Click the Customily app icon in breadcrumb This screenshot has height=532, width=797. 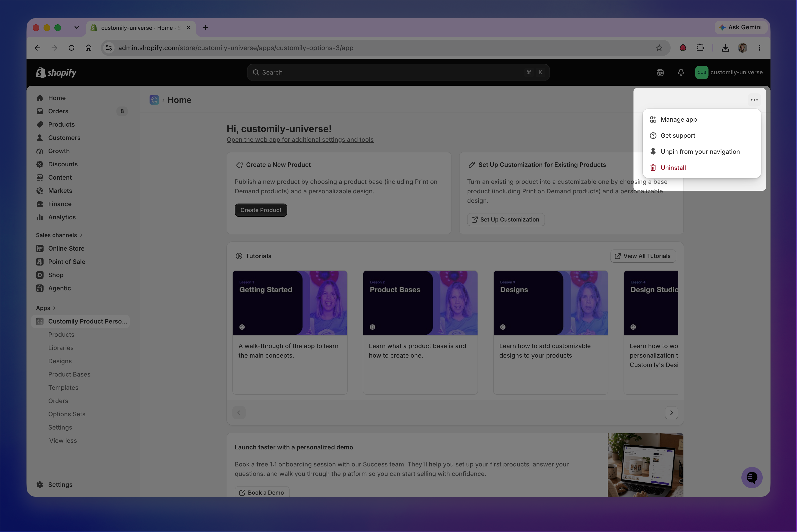coord(154,100)
